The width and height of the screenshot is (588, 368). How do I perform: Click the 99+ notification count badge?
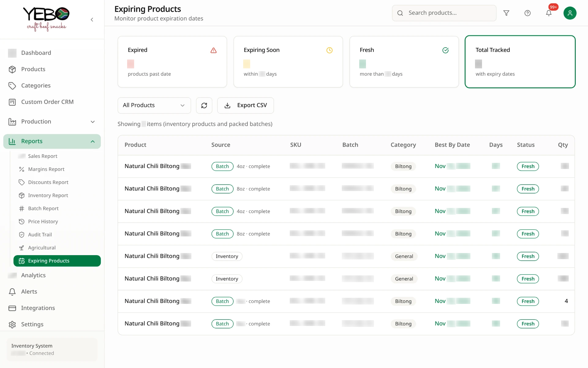click(x=553, y=7)
